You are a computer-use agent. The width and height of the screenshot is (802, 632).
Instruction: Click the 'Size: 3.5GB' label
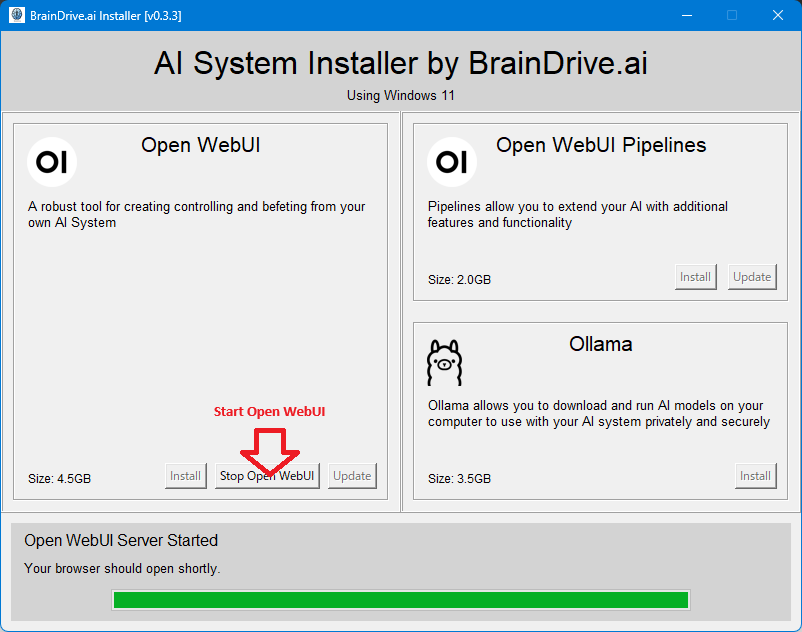coord(459,479)
